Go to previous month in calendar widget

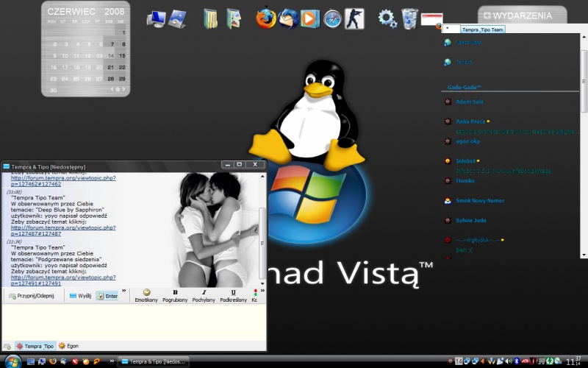click(112, 89)
